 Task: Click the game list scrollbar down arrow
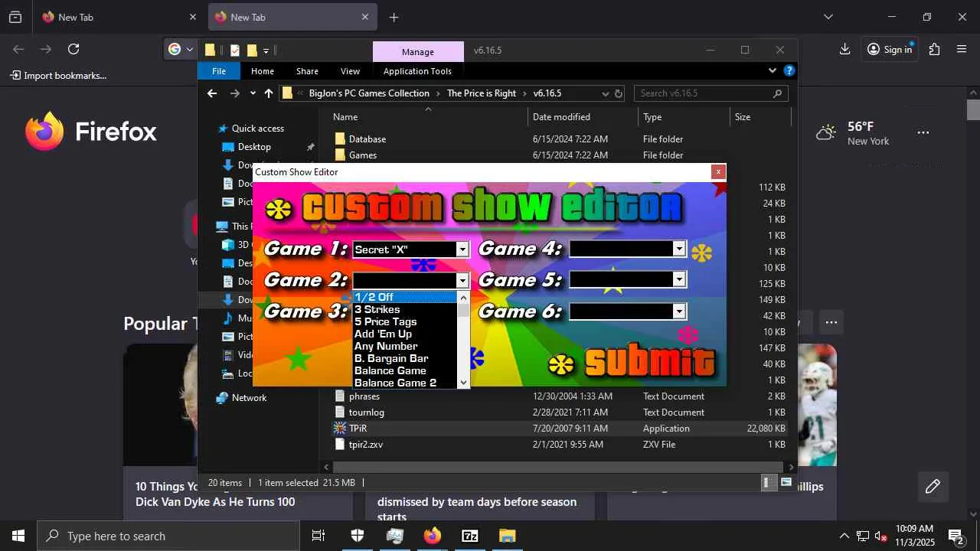(x=463, y=382)
